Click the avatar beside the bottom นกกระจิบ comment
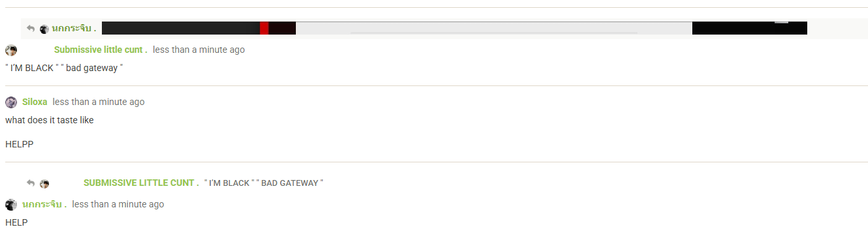Screen dimensions: 868x240 pyautogui.click(x=11, y=205)
